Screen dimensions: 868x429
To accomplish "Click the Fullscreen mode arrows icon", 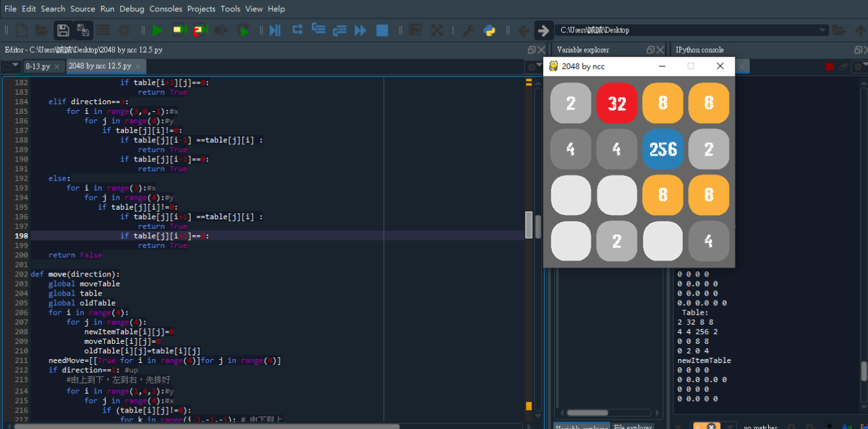I will [x=437, y=30].
